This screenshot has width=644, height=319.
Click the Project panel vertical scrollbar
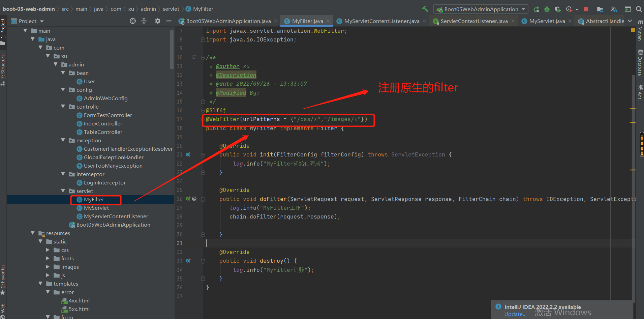tap(172, 49)
